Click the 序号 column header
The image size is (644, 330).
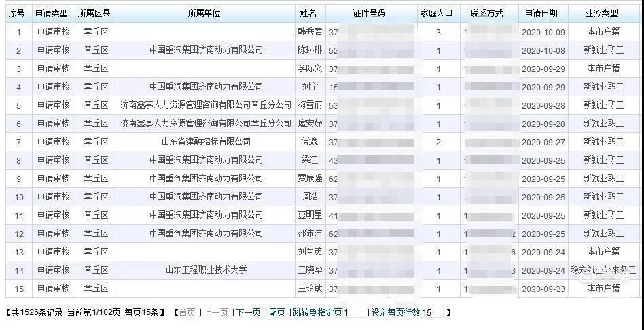[17, 13]
